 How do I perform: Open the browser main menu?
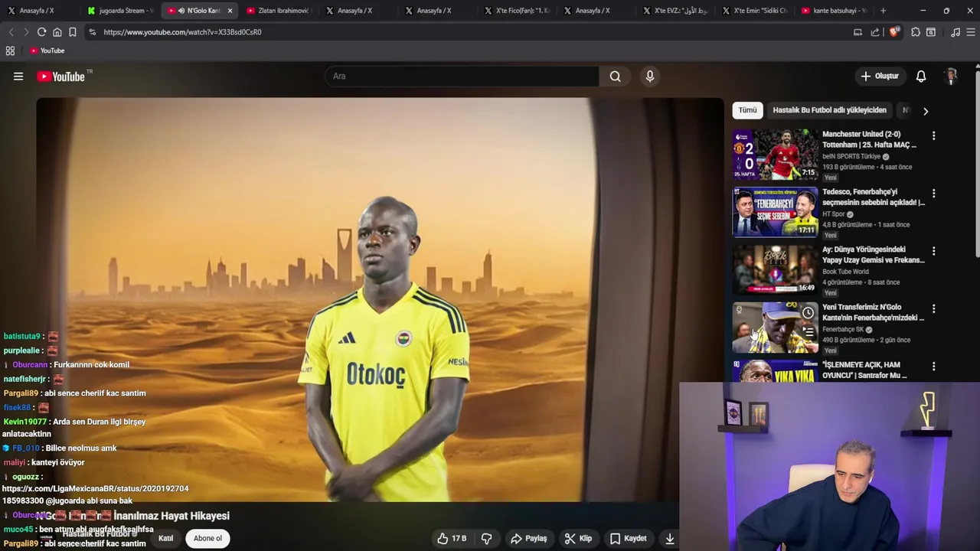(x=971, y=32)
